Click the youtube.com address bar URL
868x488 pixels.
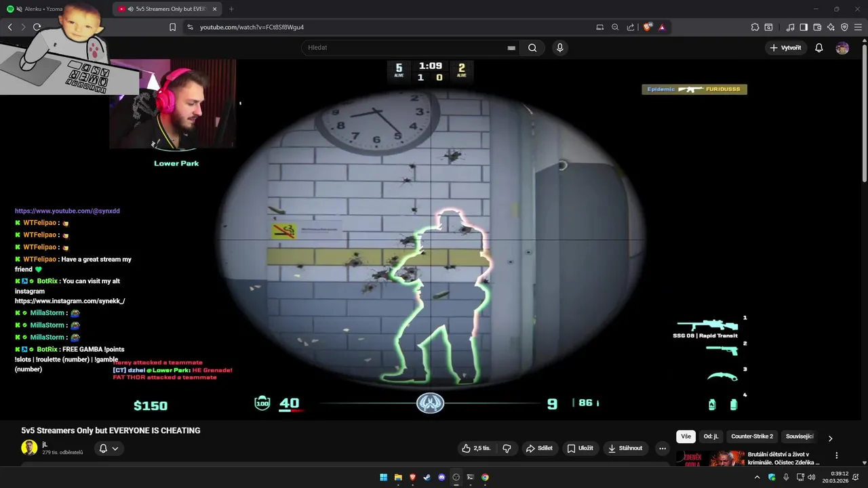tap(252, 27)
